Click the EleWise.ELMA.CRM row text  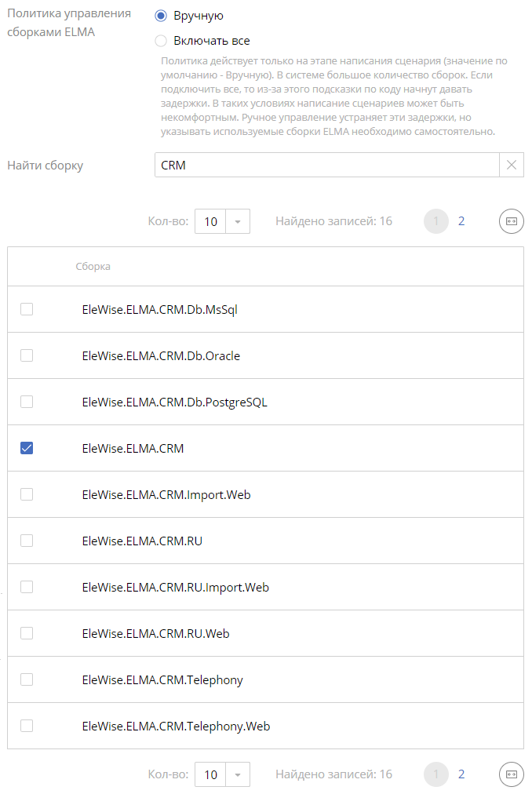coord(133,449)
